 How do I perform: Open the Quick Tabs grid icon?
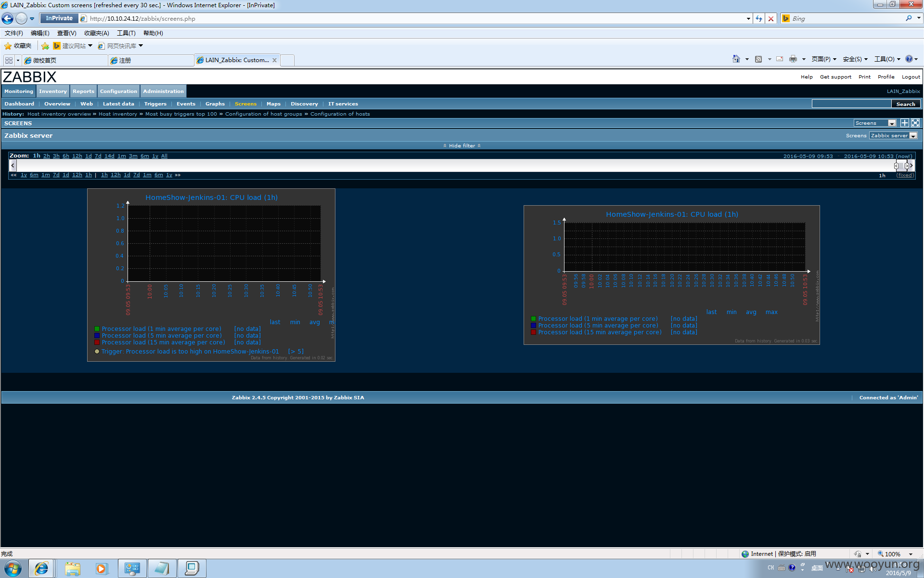(9, 60)
